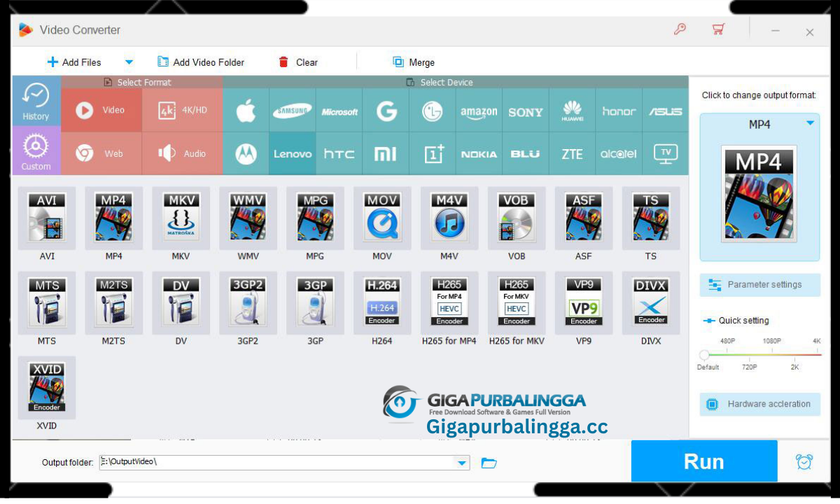Expand the Add Files dropdown arrow
Image resolution: width=840 pixels, height=504 pixels.
click(x=129, y=62)
